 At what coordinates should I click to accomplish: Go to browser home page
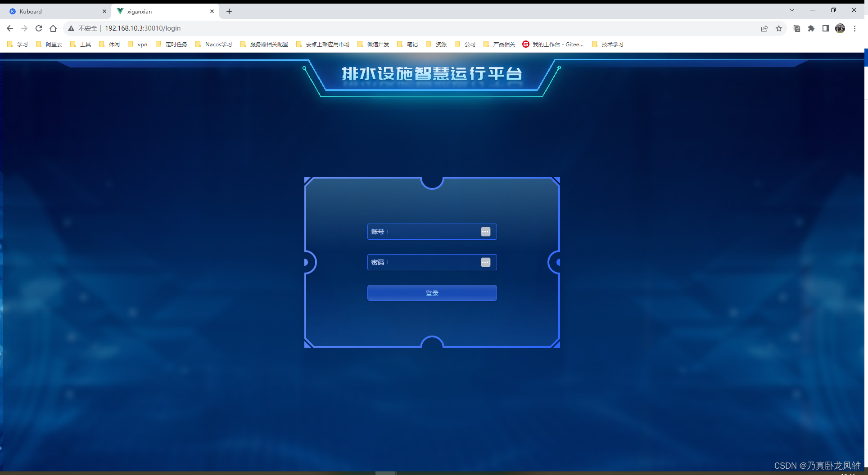point(53,28)
